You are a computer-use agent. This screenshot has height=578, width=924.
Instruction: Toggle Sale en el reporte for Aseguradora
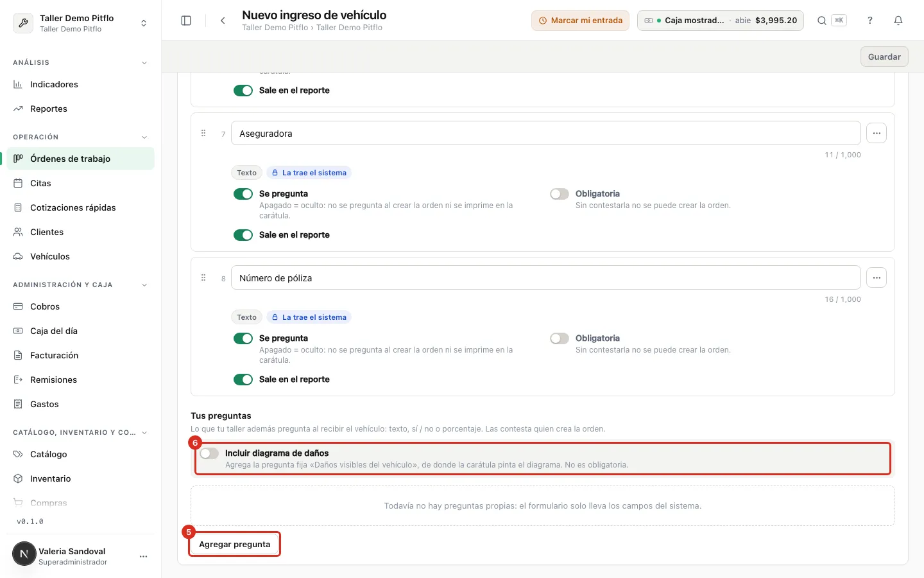[243, 235]
